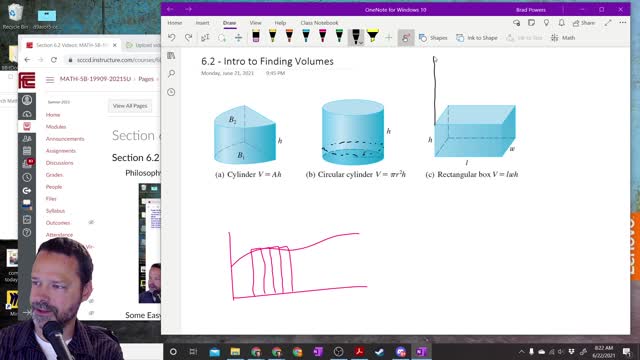Pick the green pen
This screenshot has width=640, height=360.
(339, 36)
